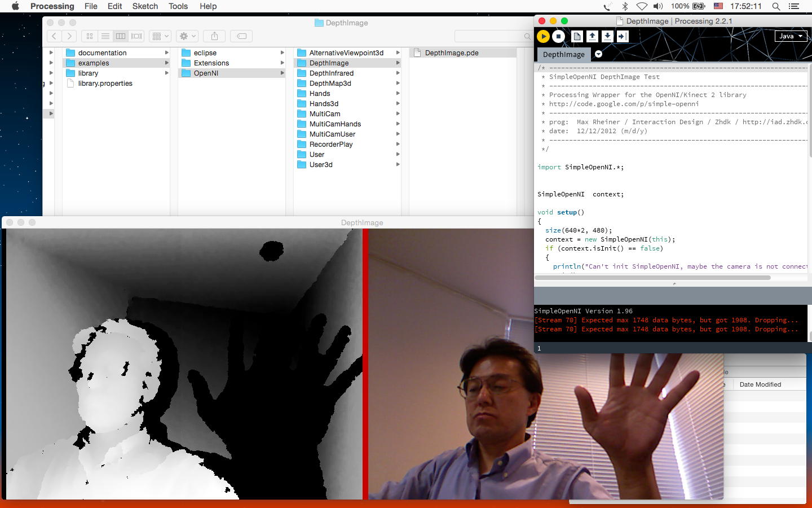Open the Tools menu
The height and width of the screenshot is (508, 812).
coord(178,6)
